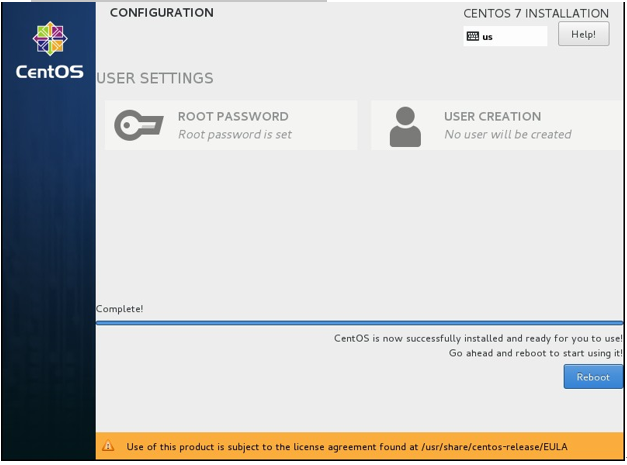Click the CONFIGURATION title

click(162, 12)
